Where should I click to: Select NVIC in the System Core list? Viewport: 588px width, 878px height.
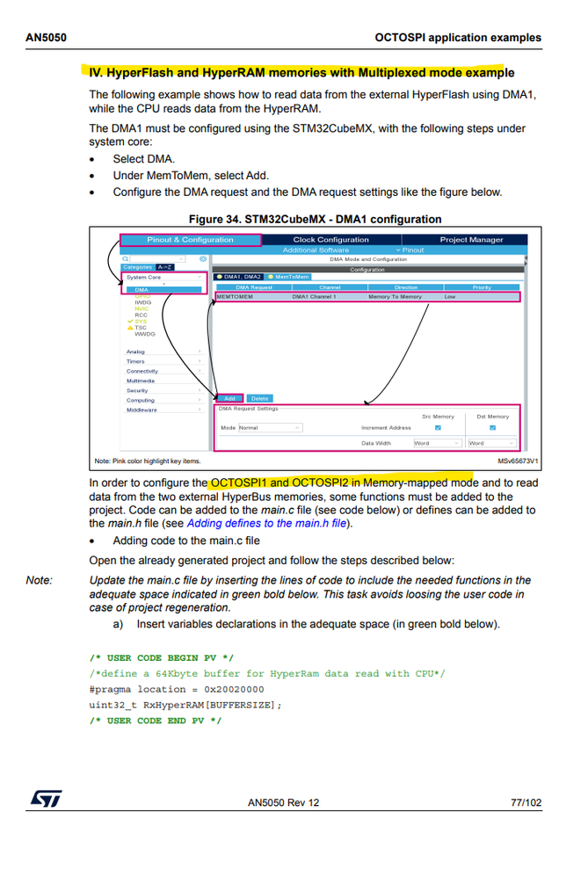142,308
